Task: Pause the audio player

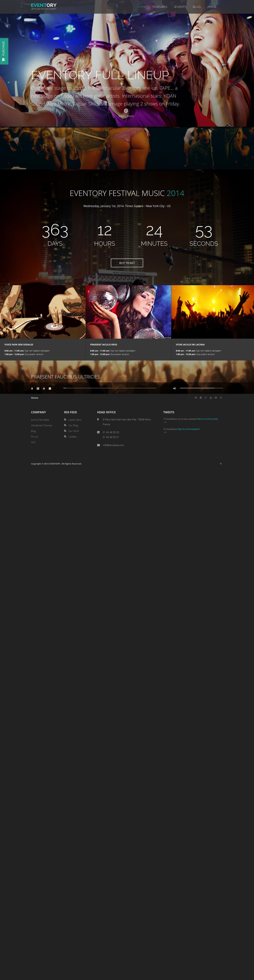Action: click(38, 388)
